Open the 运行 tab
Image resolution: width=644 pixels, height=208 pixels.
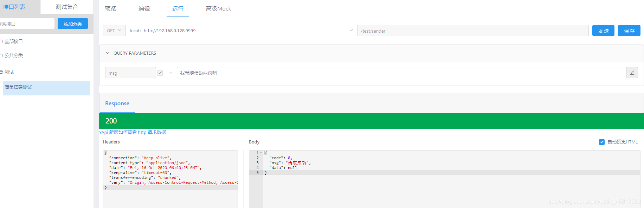(178, 8)
